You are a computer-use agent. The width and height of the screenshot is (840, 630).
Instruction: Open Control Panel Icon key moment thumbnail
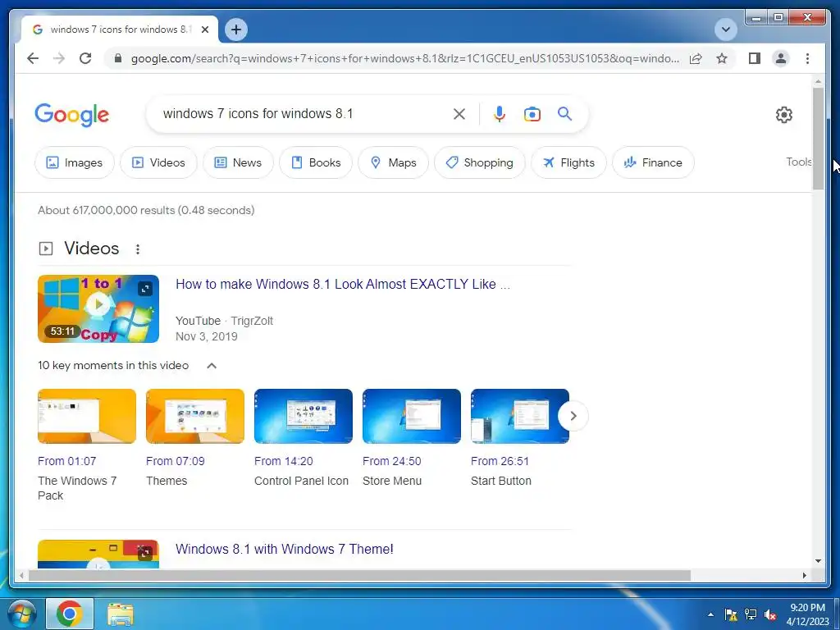point(304,416)
